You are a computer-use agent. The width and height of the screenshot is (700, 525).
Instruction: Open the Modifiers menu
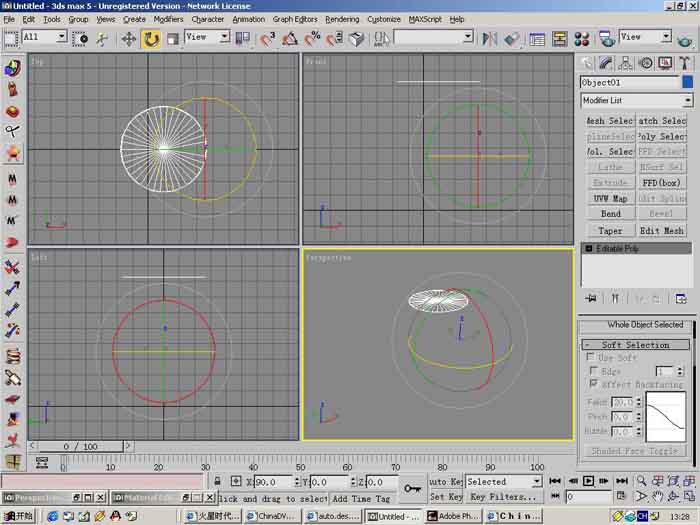point(168,19)
